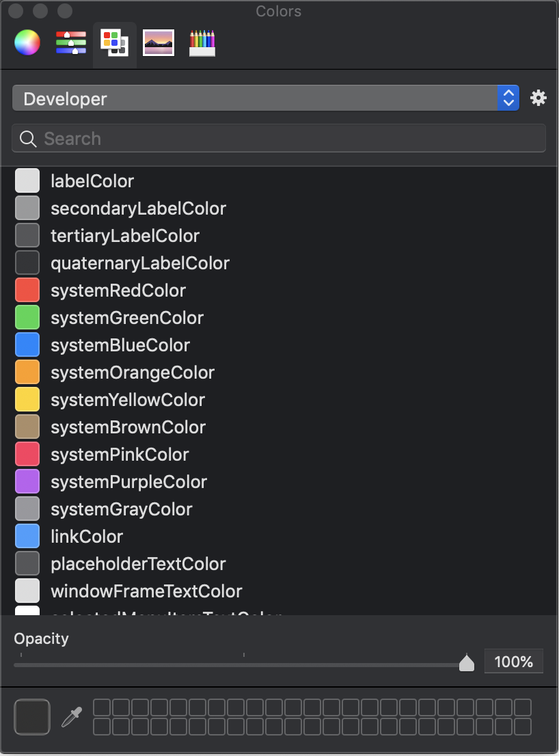This screenshot has width=559, height=756.
Task: Click the Opacity slider handle
Action: [467, 662]
